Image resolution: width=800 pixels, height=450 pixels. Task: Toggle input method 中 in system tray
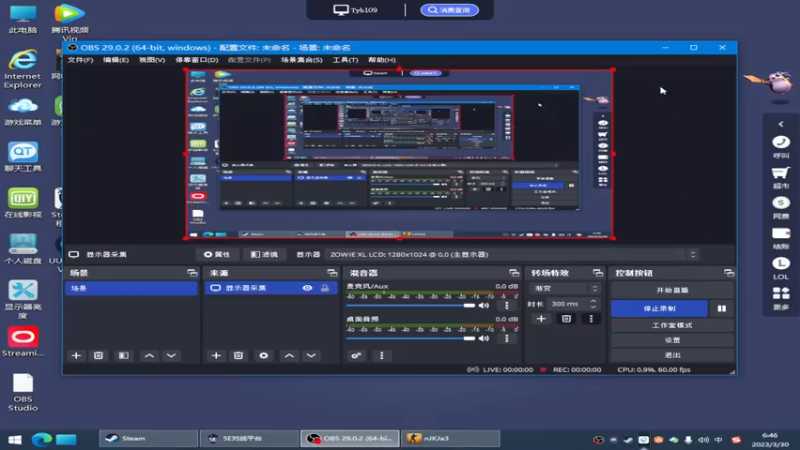point(718,439)
